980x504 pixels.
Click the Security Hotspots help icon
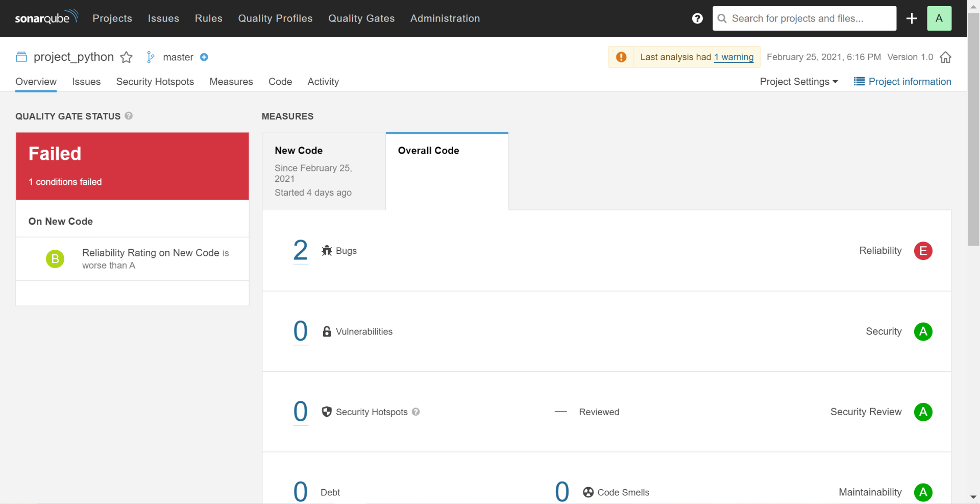point(415,412)
